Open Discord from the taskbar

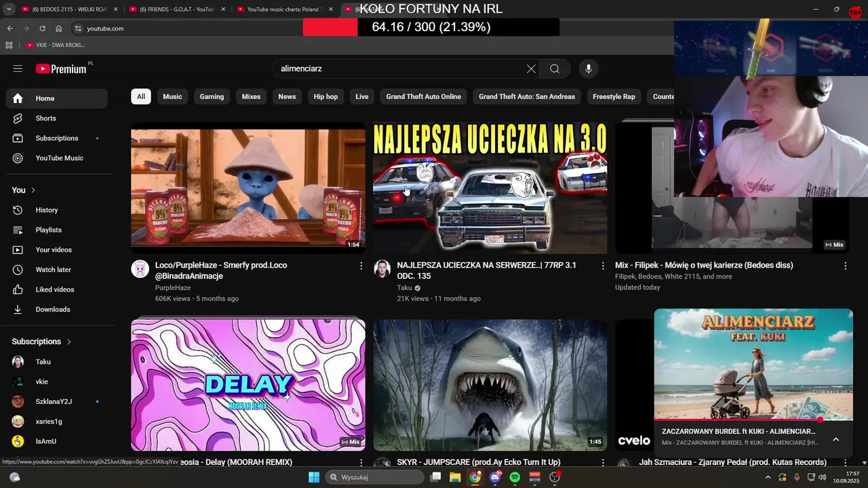(x=495, y=477)
